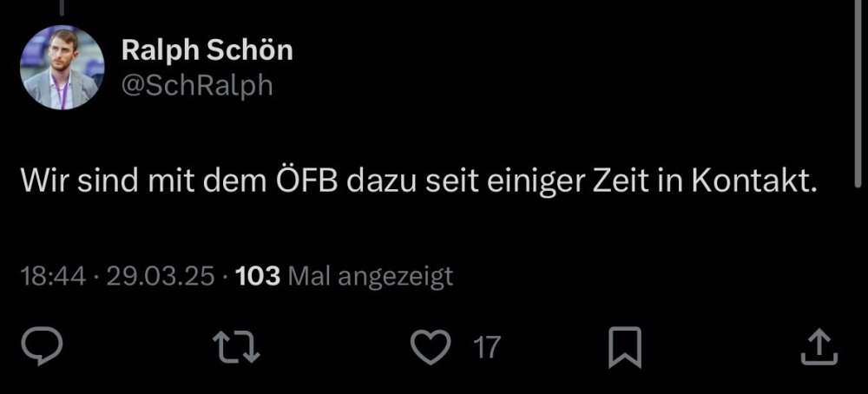Click the tweet text about ÖFB contact

[419, 184]
